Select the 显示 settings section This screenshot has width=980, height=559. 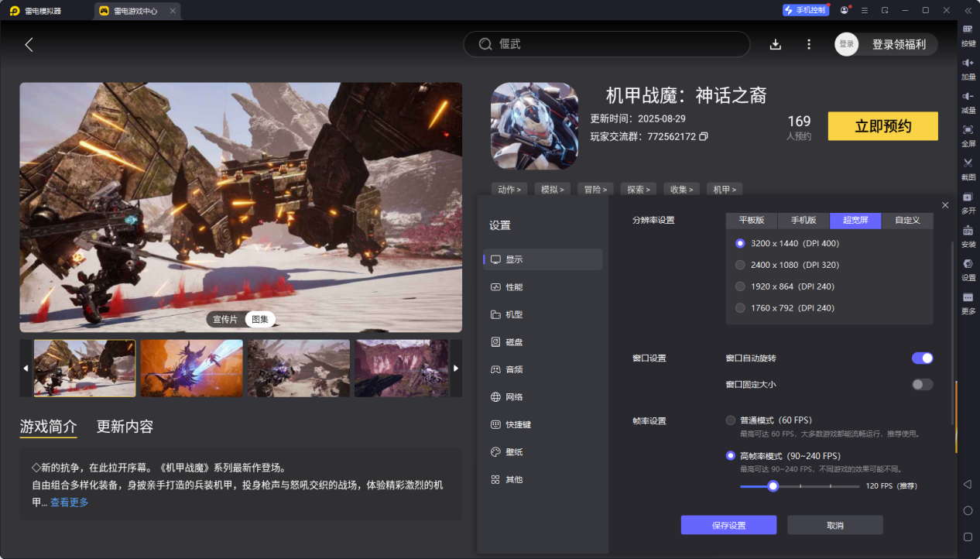tap(543, 259)
